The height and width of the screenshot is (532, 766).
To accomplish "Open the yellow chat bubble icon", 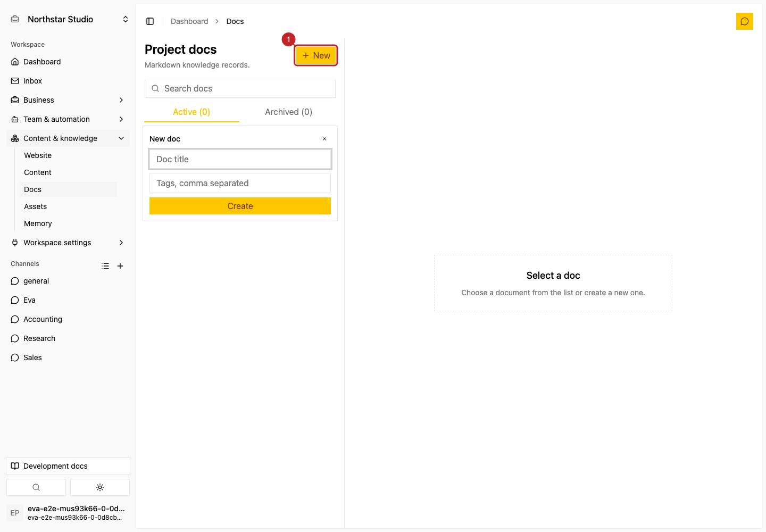I will (x=745, y=21).
